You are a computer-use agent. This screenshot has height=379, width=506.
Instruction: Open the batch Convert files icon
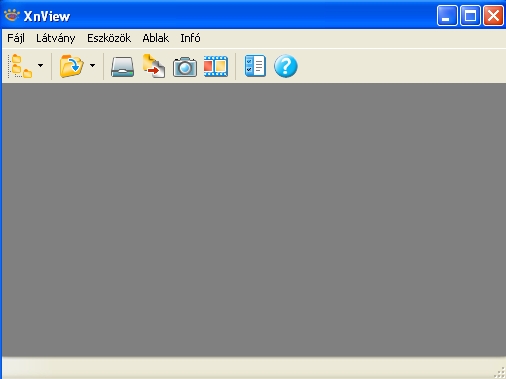pyautogui.click(x=154, y=66)
